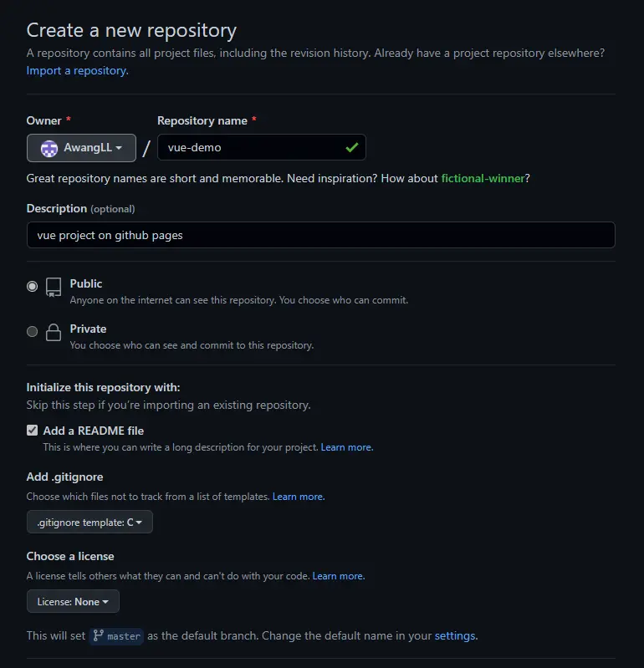Click the Private repository lock icon
This screenshot has height=668, width=644.
(x=54, y=333)
